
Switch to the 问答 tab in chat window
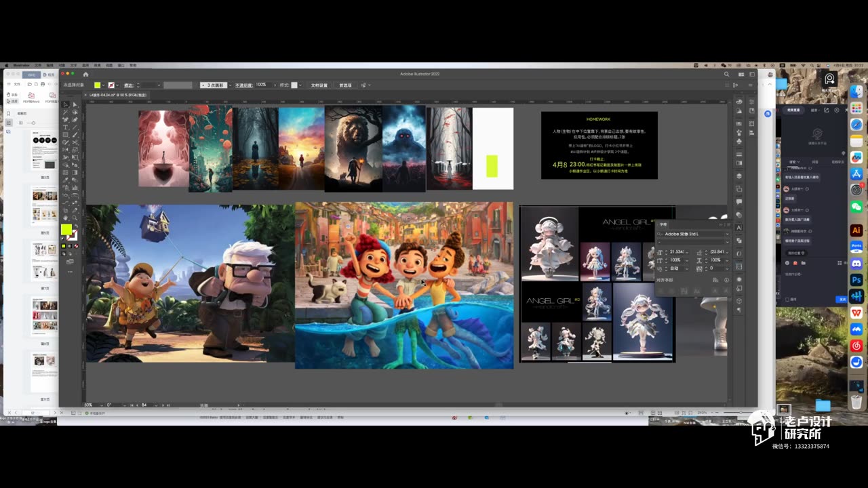pyautogui.click(x=815, y=162)
